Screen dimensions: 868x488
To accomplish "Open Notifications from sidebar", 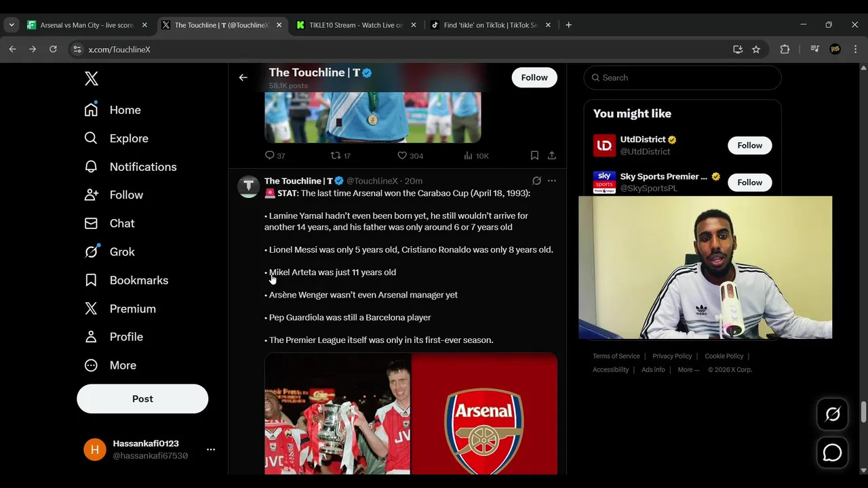I will [130, 167].
